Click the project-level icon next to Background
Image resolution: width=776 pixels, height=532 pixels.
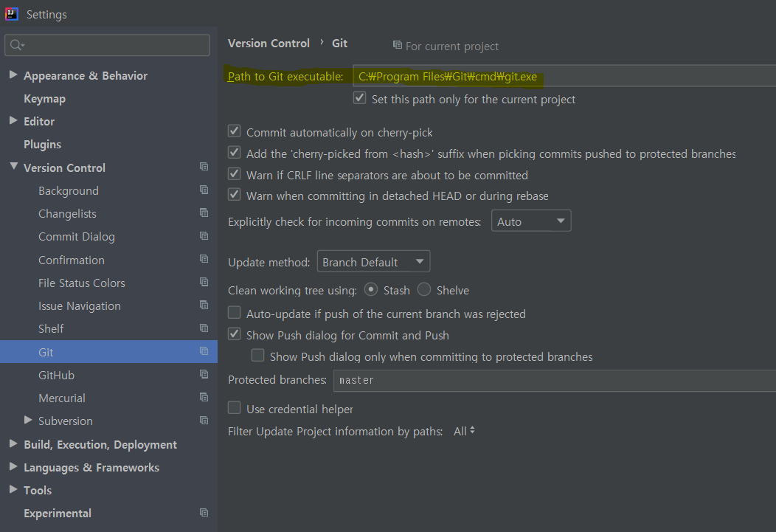tap(204, 190)
